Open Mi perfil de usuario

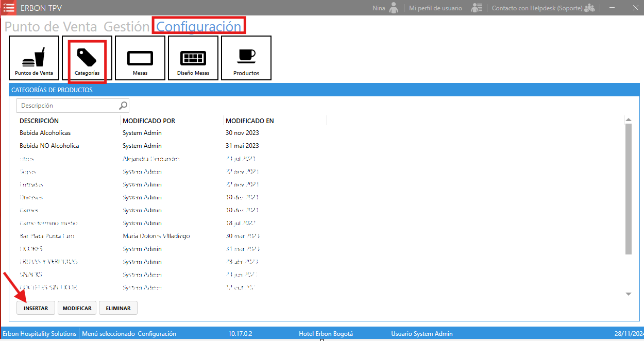click(x=435, y=8)
